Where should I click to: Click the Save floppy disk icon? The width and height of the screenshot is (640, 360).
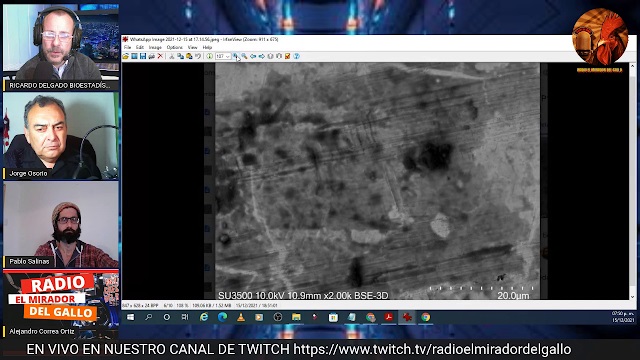[143, 56]
